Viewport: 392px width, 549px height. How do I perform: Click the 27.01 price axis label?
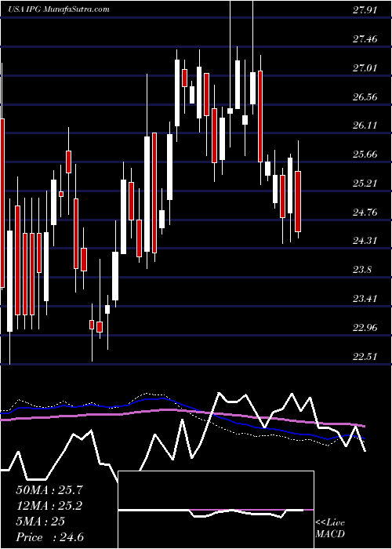(x=365, y=67)
